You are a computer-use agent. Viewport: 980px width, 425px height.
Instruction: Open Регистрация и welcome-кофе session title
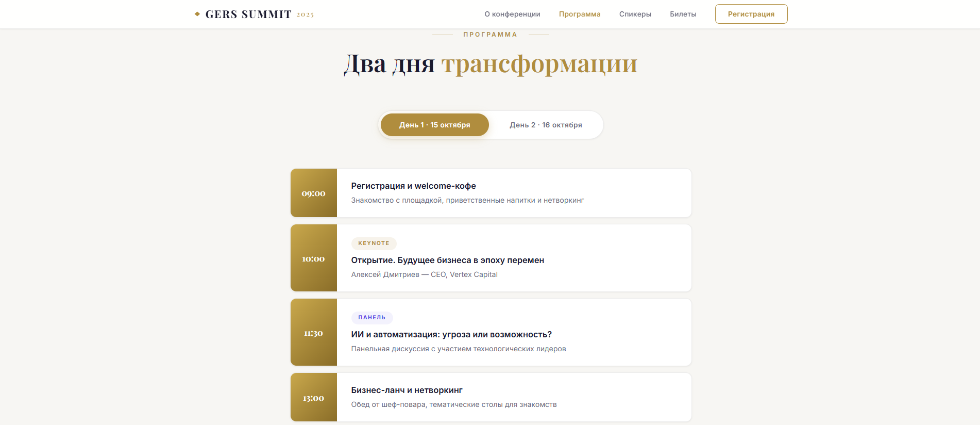click(x=413, y=186)
